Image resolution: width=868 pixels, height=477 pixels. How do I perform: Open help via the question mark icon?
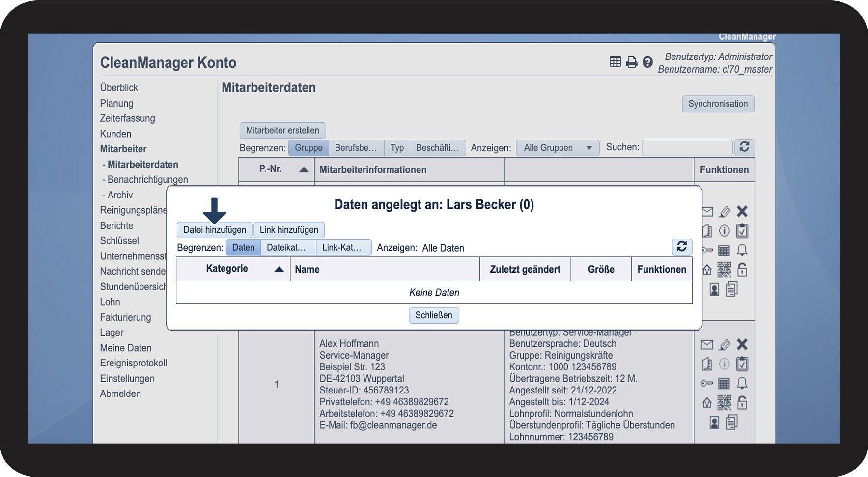tap(647, 62)
